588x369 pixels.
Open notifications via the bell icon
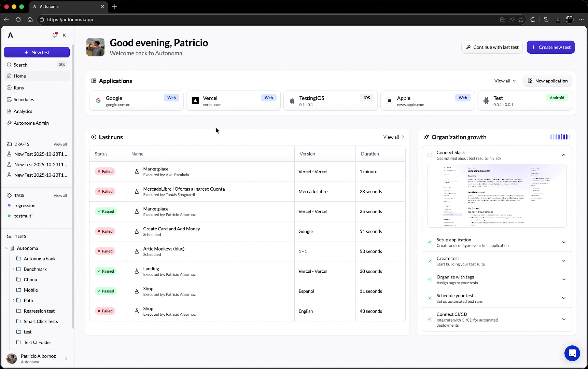click(54, 35)
